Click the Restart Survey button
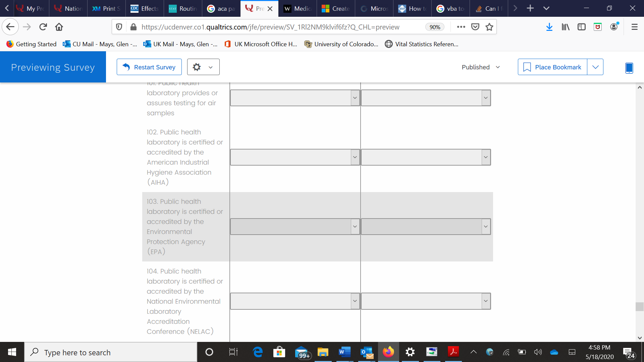 [x=149, y=67]
